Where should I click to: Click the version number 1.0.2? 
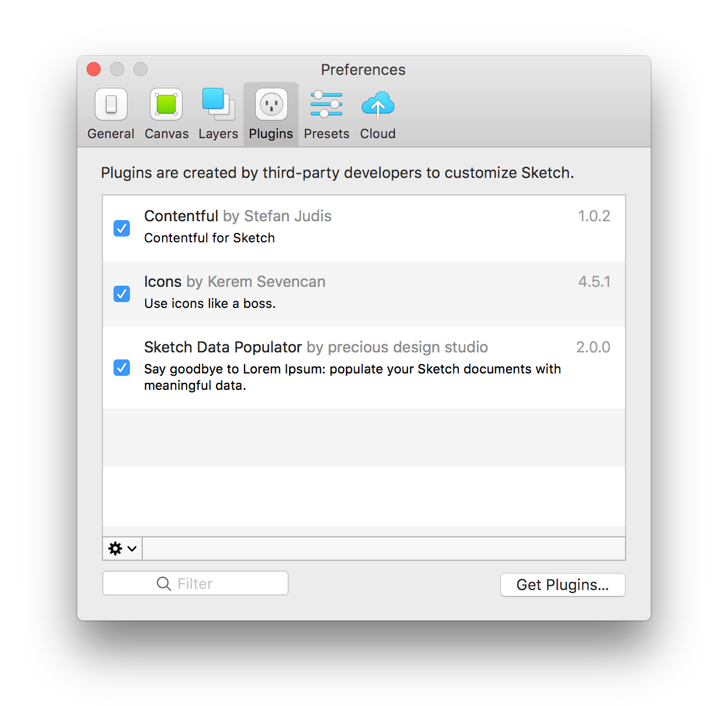(594, 216)
